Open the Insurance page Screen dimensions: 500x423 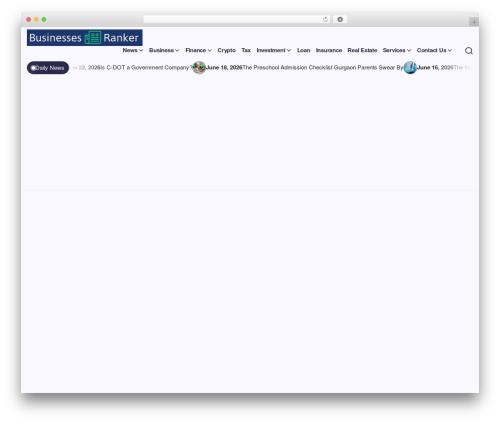329,50
